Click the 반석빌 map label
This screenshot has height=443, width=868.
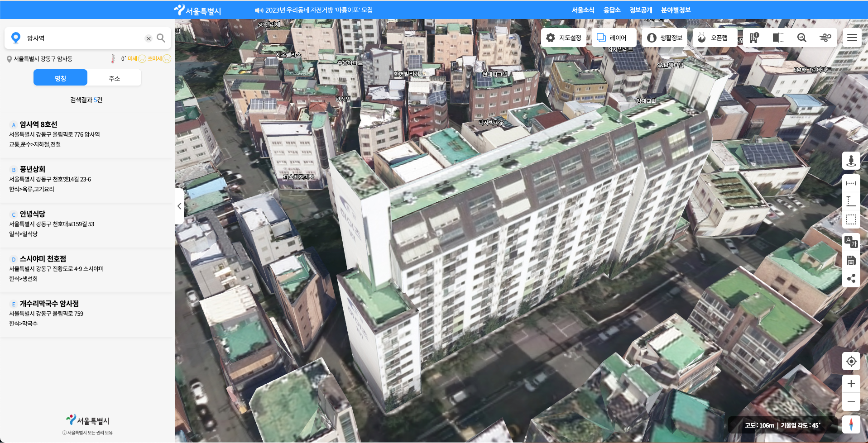tap(343, 99)
